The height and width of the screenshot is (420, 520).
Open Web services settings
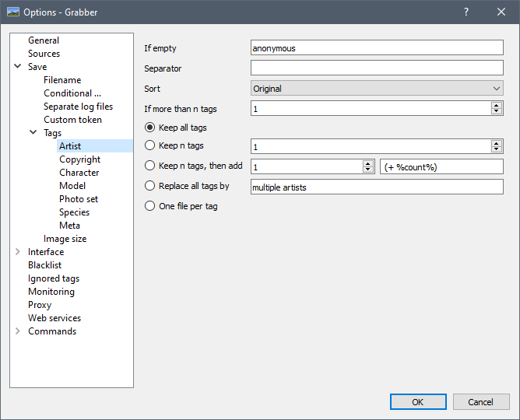coord(54,318)
